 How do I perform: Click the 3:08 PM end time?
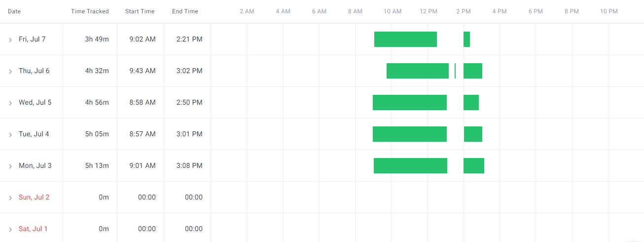(x=189, y=165)
